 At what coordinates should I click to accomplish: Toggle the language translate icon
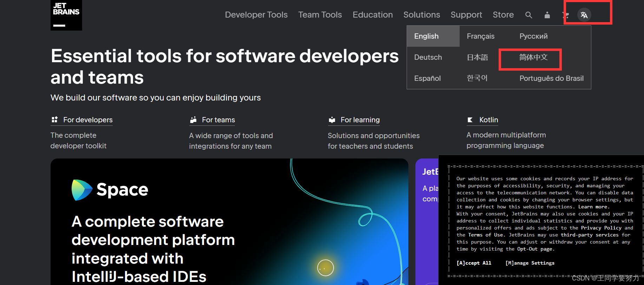584,15
